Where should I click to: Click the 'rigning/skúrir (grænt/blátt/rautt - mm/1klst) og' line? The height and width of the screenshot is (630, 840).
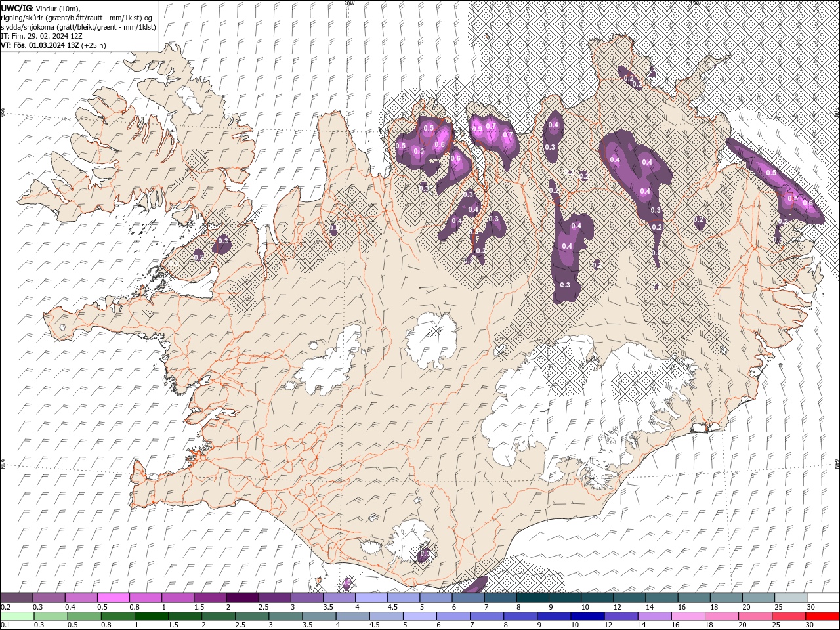[x=77, y=18]
